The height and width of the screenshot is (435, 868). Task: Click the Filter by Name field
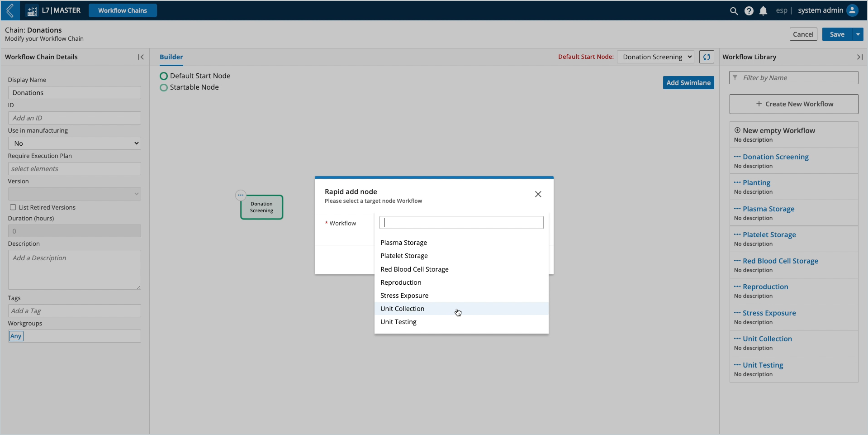pos(794,78)
